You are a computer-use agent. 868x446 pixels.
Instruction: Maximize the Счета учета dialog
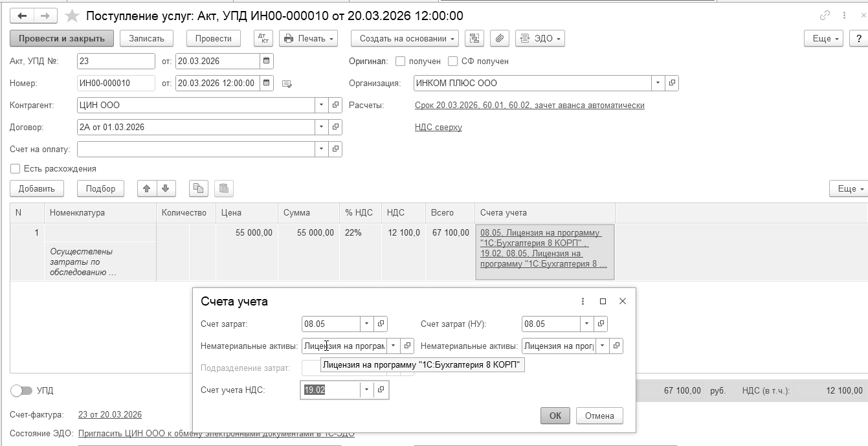(603, 302)
